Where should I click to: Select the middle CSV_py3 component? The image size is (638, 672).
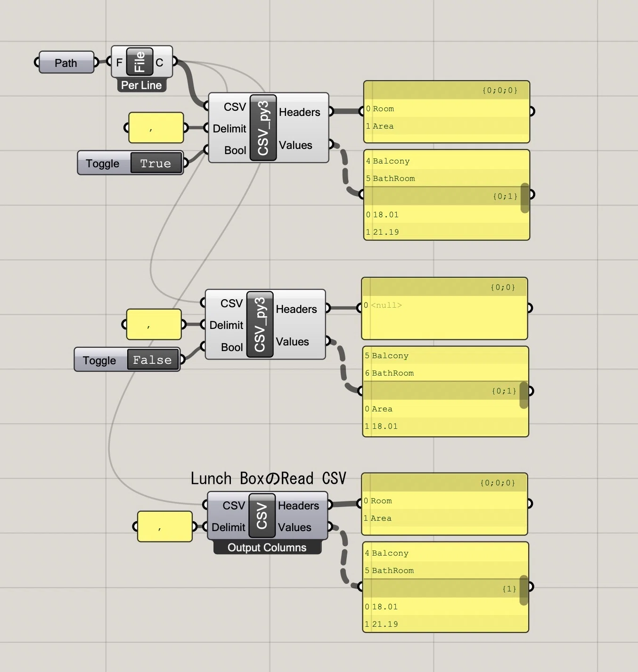(x=260, y=325)
